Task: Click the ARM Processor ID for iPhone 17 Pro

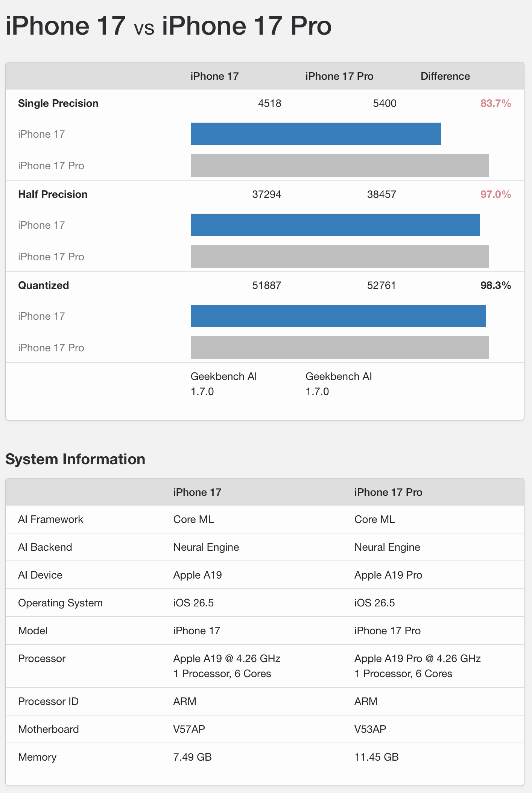Action: (x=366, y=702)
